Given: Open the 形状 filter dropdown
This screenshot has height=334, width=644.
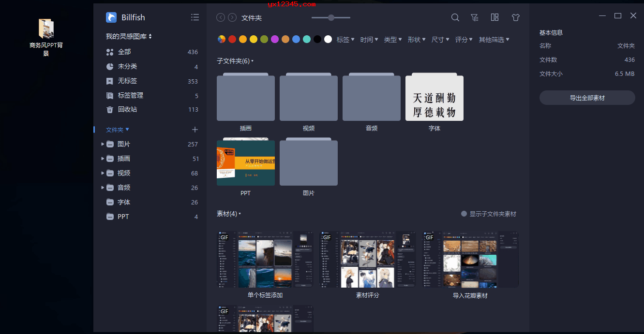Looking at the screenshot, I should coord(417,40).
